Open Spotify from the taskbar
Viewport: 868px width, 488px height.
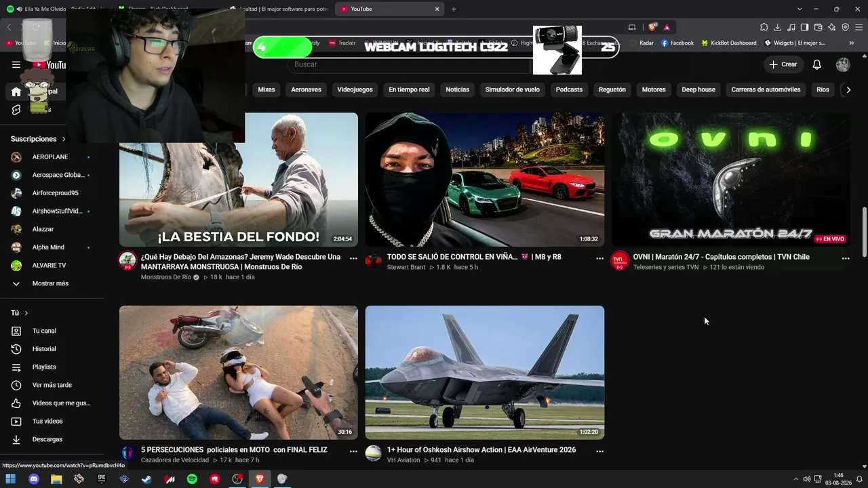coord(192,479)
